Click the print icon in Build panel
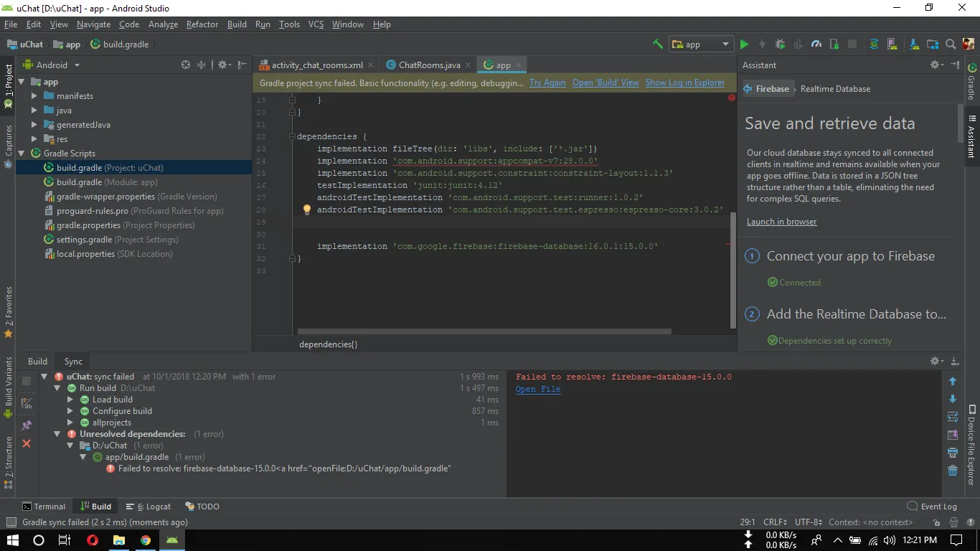 coord(953,453)
